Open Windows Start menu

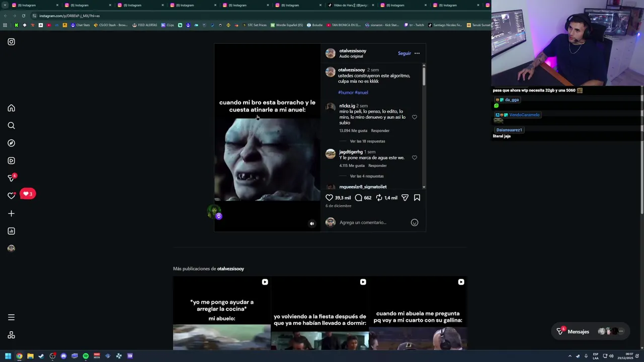(8, 356)
